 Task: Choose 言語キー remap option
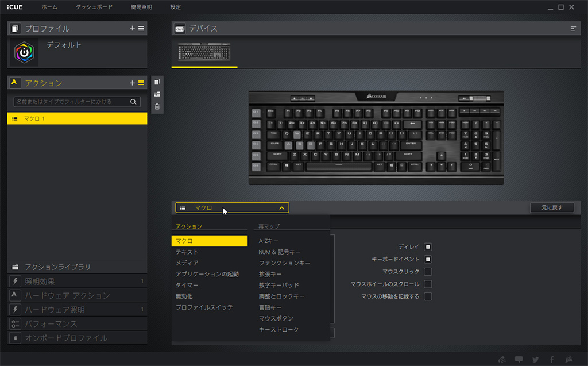point(270,307)
